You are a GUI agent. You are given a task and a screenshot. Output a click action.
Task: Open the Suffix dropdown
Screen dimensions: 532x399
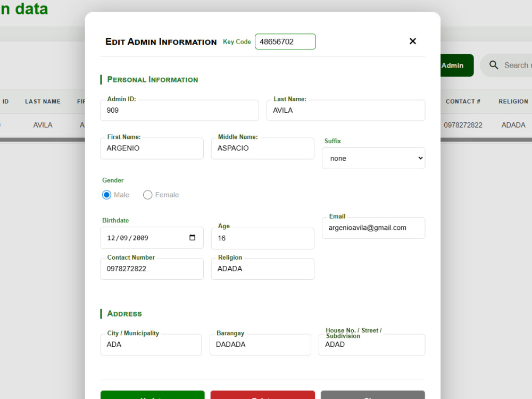click(x=373, y=158)
